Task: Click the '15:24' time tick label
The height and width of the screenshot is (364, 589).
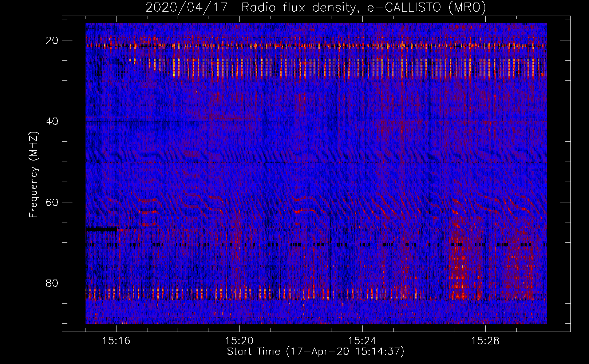Action: (362, 341)
